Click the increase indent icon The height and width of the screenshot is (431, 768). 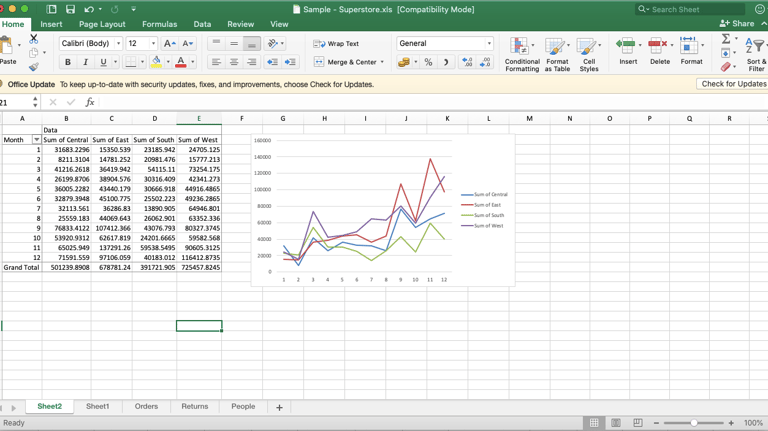290,62
